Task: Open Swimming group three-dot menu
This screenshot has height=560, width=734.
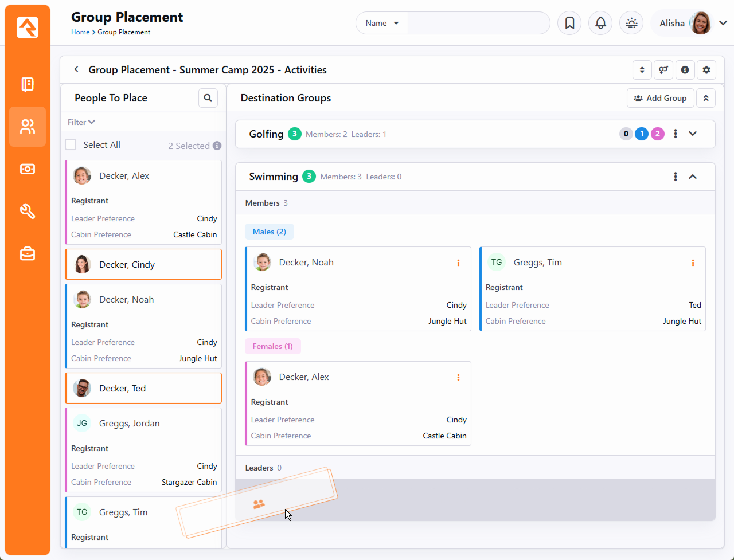Action: pyautogui.click(x=676, y=177)
